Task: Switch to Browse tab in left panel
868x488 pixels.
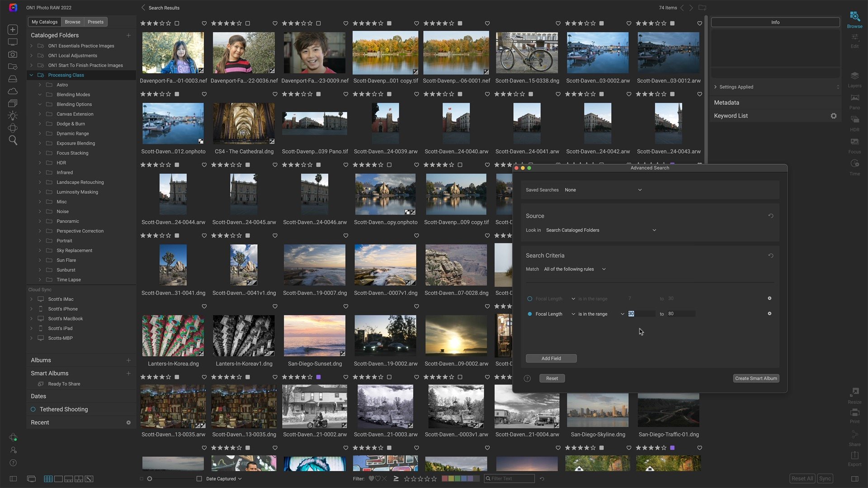Action: pyautogui.click(x=72, y=22)
